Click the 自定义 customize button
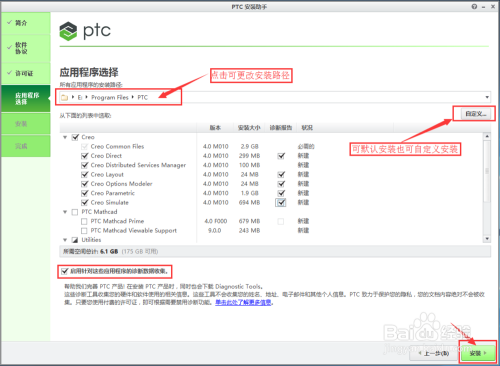500x366 pixels. 476,114
